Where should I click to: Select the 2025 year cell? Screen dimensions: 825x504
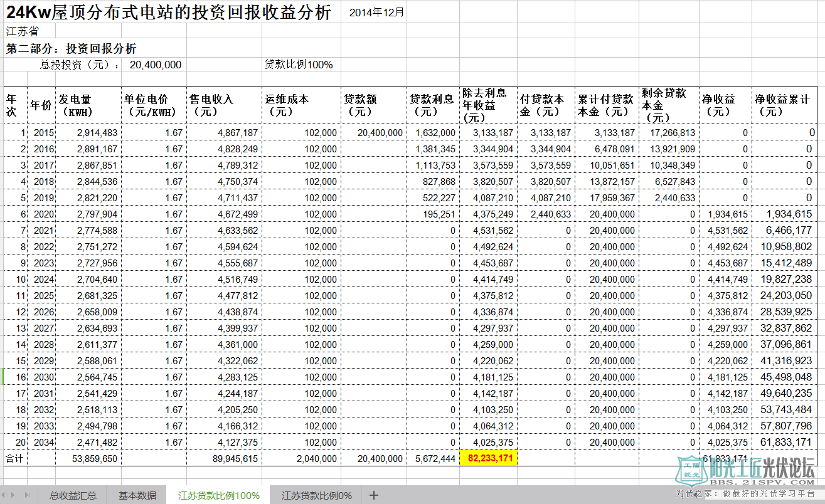(41, 296)
